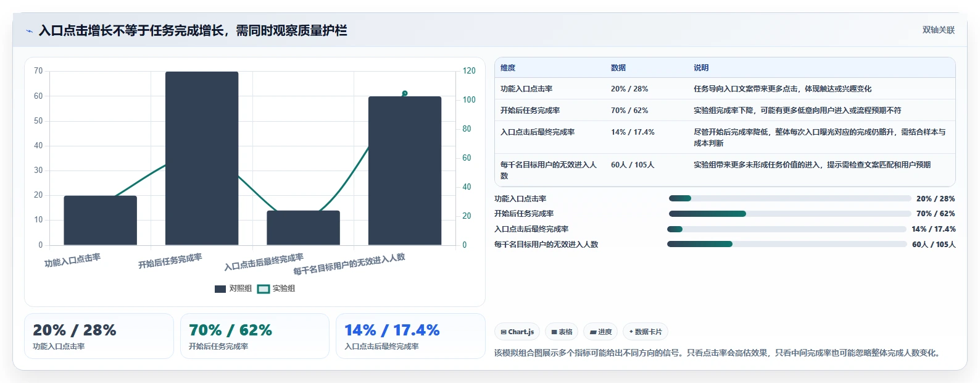Click the 功能入口点击率 control group bar

pos(100,221)
